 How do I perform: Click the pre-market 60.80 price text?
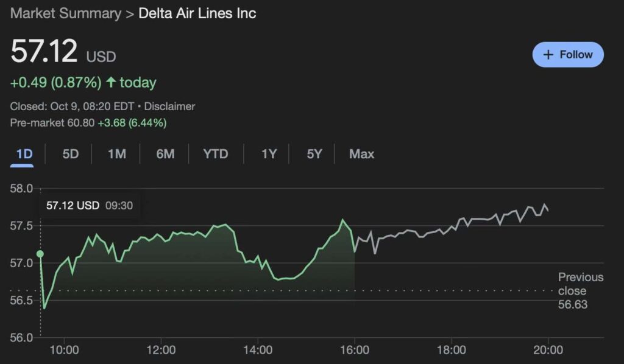[x=82, y=123]
